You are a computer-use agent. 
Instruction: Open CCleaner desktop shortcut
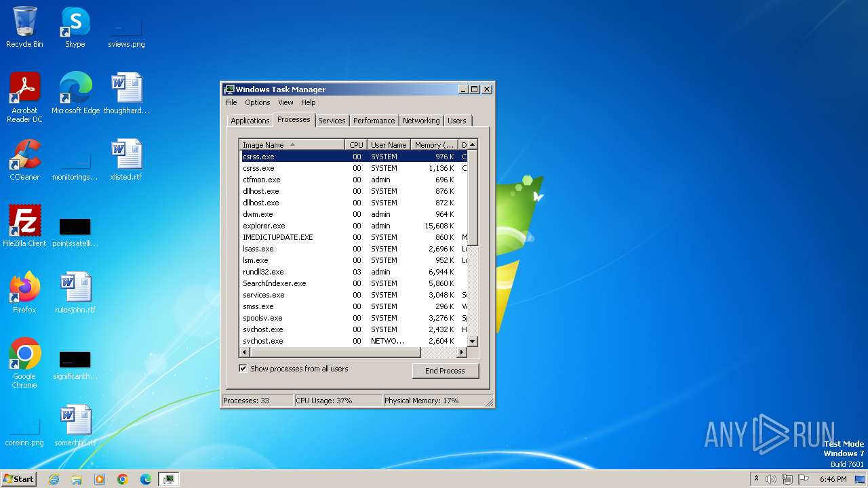pos(24,160)
